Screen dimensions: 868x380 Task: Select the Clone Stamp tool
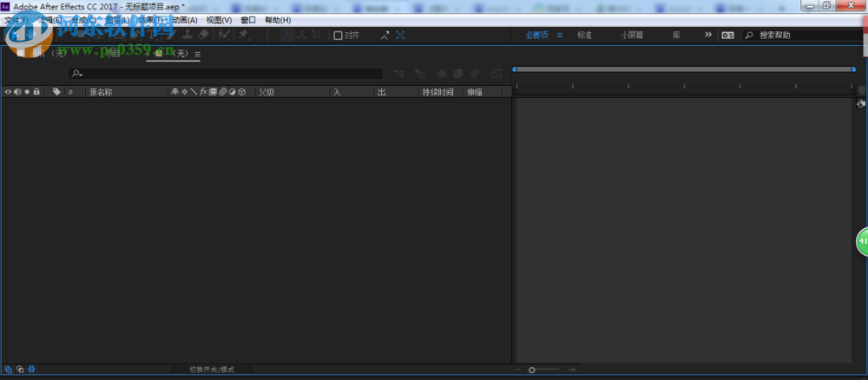187,35
